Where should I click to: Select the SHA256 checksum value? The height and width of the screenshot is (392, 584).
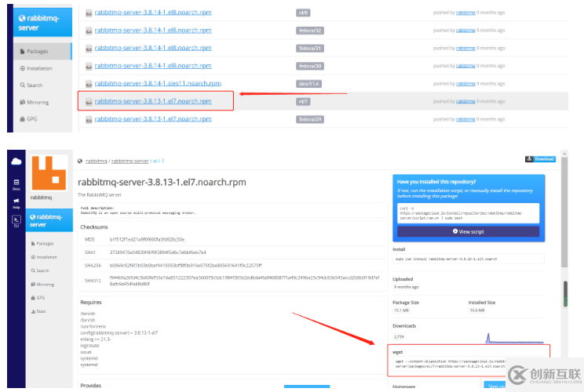tap(185, 266)
